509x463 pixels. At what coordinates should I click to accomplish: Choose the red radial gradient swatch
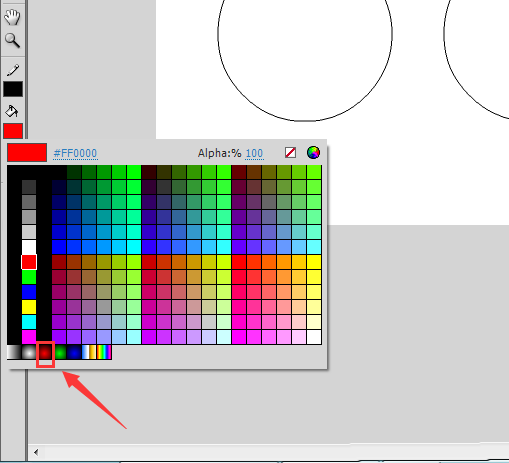(x=45, y=352)
